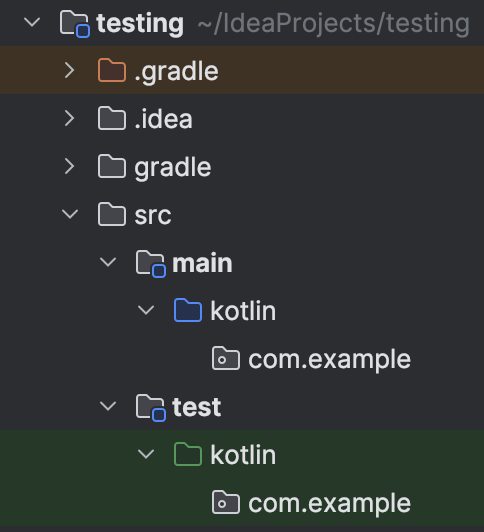
Task: Click the orange .gradle excluded folder icon
Action: [112, 70]
